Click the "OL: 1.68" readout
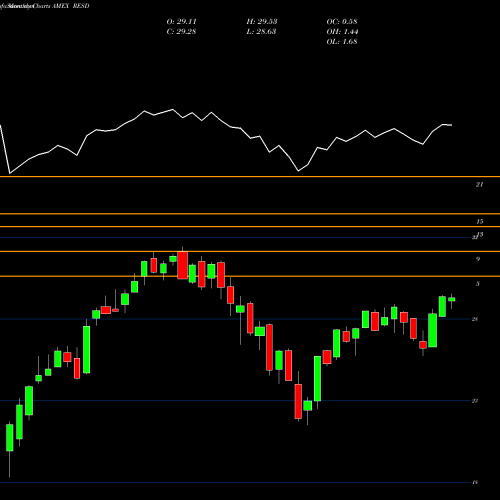This screenshot has width=500, height=500. (342, 42)
